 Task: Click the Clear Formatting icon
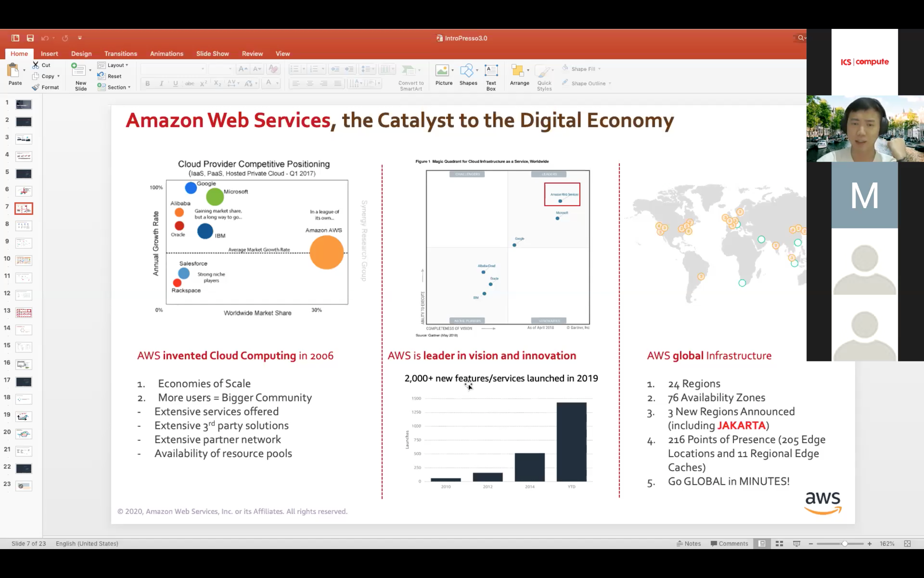click(273, 69)
